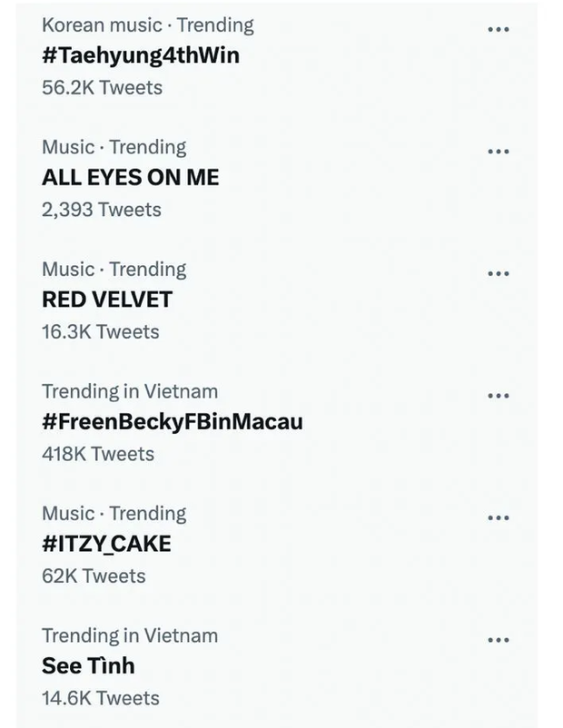Click the 14.6K Tweets count
This screenshot has width=563, height=728.
(100, 698)
